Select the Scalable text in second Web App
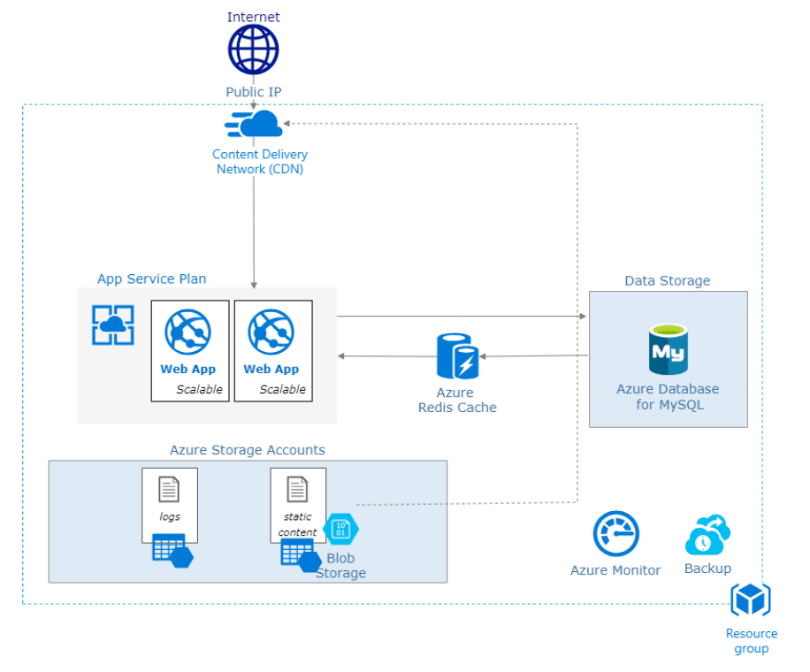Screen dimensions: 810x672 pos(283,389)
